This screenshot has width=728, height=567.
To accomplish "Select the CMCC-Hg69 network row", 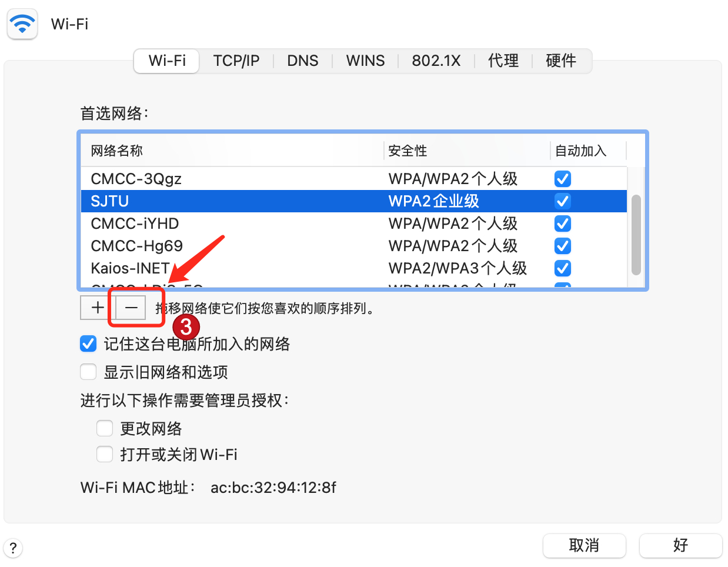I will pos(354,246).
